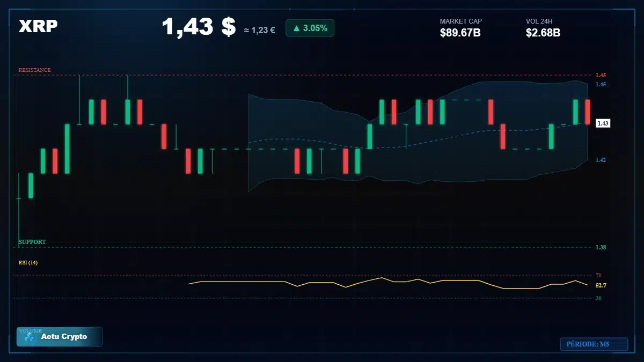Click the $2.68B volume value

click(543, 33)
